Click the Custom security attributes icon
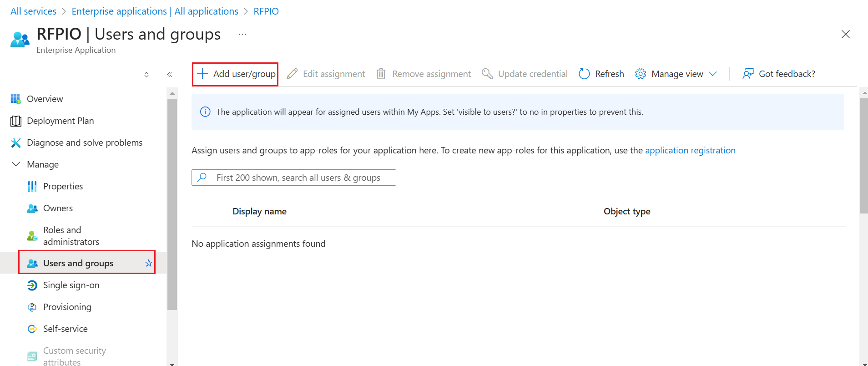The image size is (868, 366). (32, 356)
